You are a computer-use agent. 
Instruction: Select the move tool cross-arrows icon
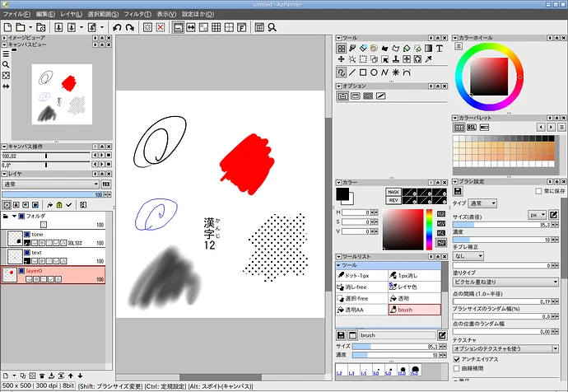click(341, 59)
